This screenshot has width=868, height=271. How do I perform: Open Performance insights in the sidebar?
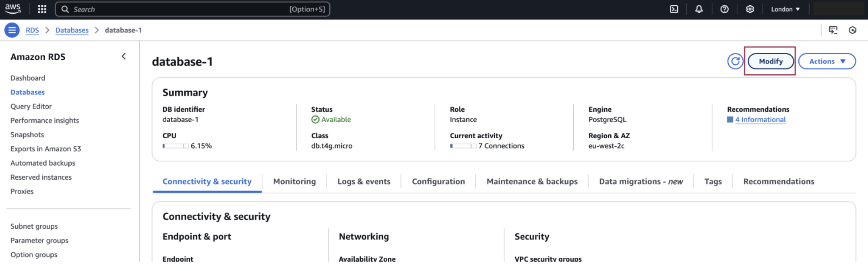pyautogui.click(x=45, y=121)
